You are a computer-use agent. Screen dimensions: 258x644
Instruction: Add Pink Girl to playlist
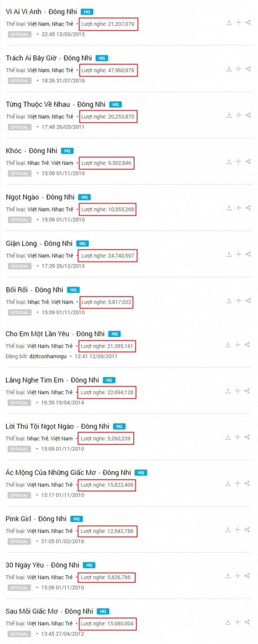pyautogui.click(x=238, y=529)
